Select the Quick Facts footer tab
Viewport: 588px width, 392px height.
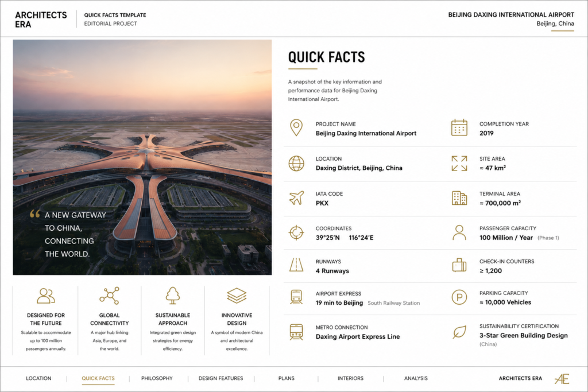pos(98,378)
